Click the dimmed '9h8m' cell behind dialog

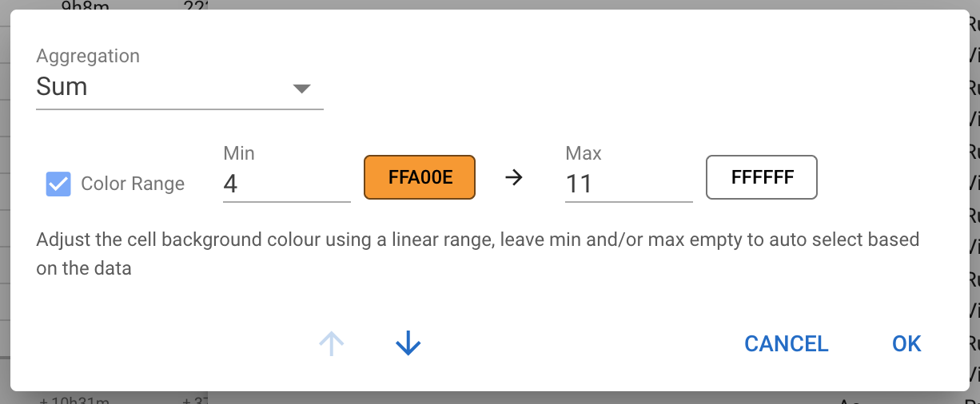coord(86,6)
